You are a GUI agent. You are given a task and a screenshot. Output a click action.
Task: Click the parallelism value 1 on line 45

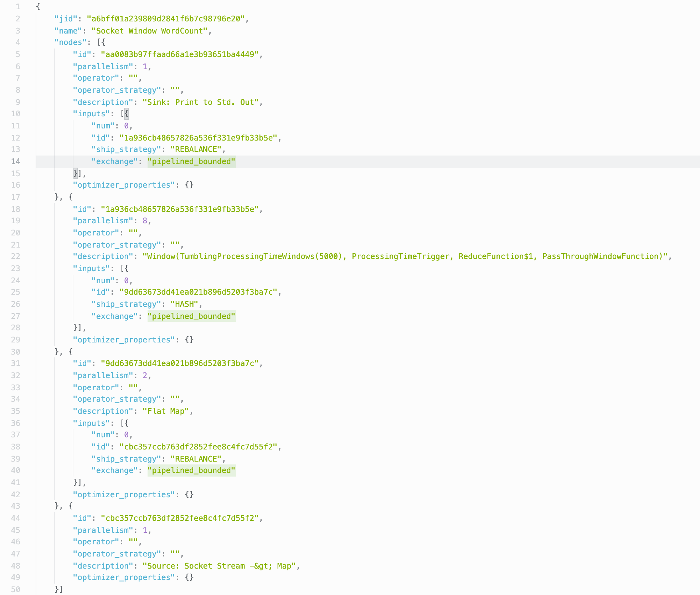tap(145, 530)
